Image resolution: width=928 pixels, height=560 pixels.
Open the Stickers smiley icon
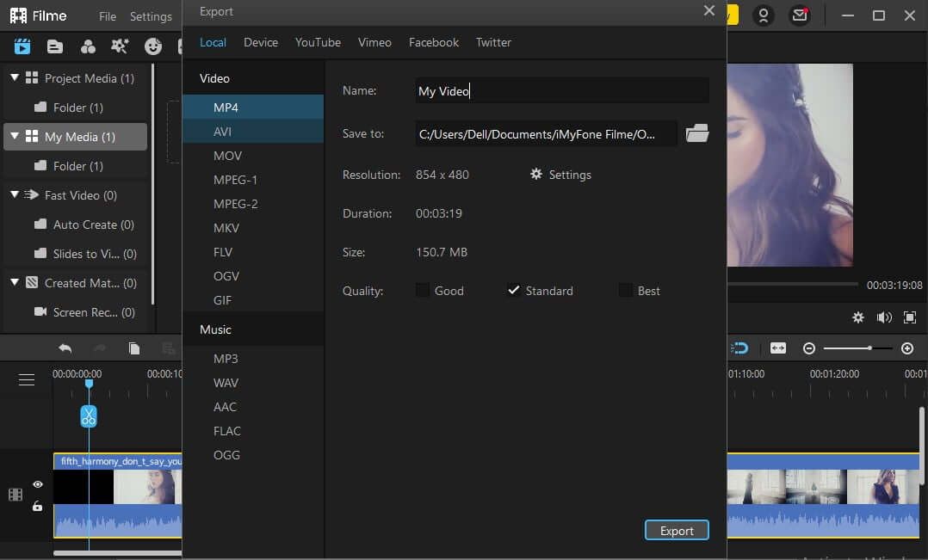(152, 46)
